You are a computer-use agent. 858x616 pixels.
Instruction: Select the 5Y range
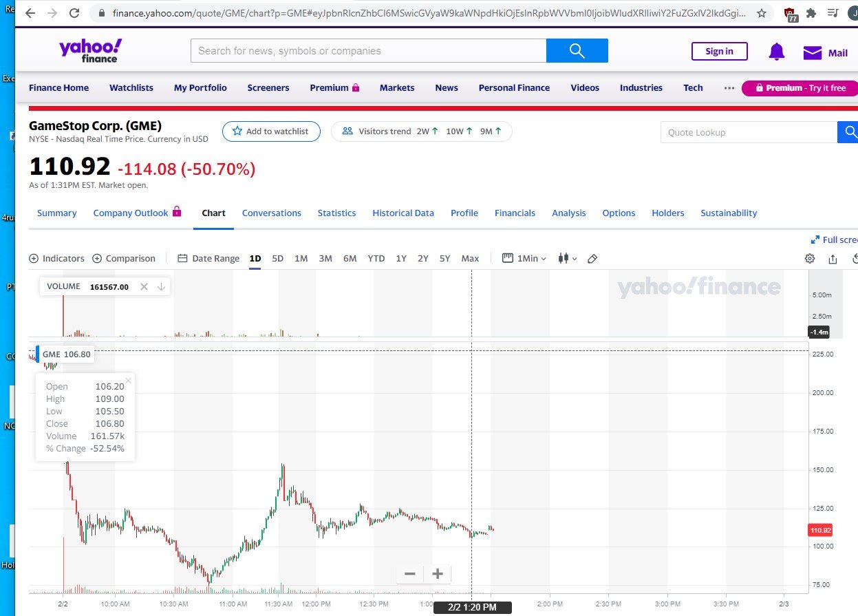click(445, 259)
